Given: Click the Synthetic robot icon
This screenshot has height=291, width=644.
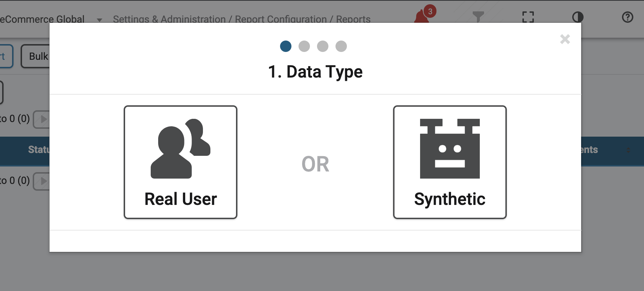Looking at the screenshot, I should pyautogui.click(x=450, y=149).
